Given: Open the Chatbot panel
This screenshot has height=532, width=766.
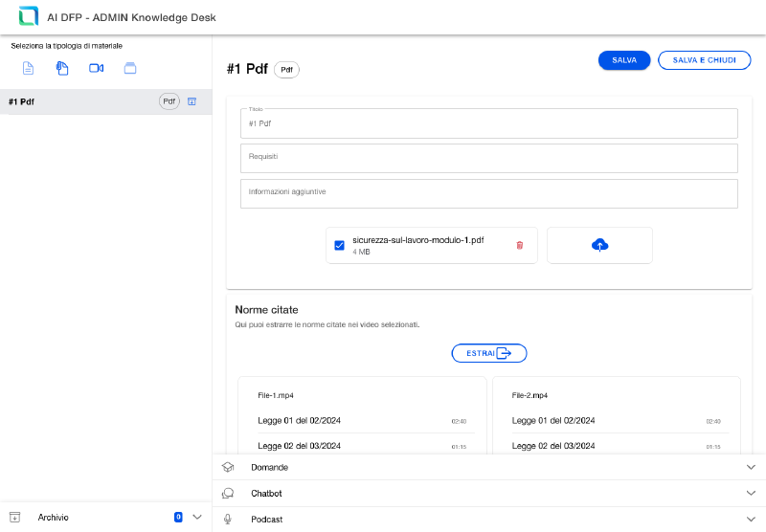Looking at the screenshot, I should pos(489,494).
